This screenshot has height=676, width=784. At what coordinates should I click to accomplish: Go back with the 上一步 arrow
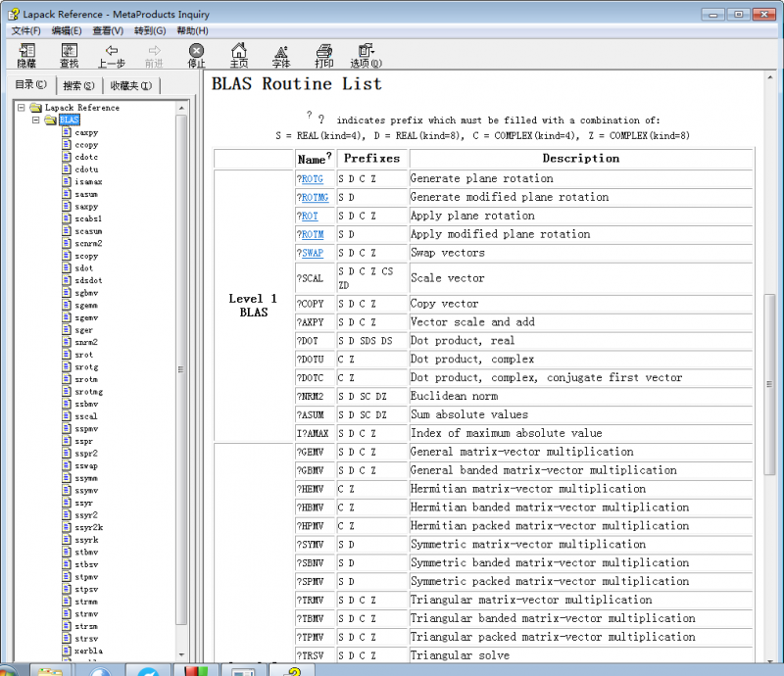[111, 55]
